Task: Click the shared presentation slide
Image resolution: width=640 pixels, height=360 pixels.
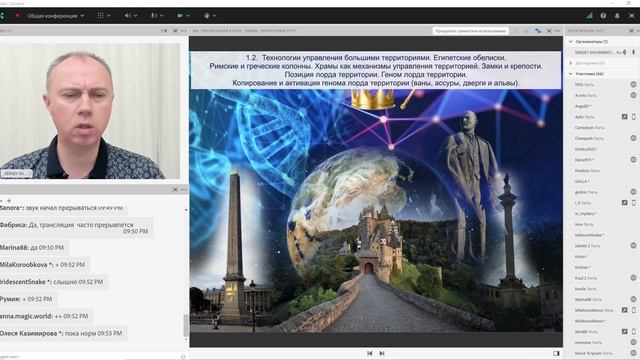Action: coord(376,191)
